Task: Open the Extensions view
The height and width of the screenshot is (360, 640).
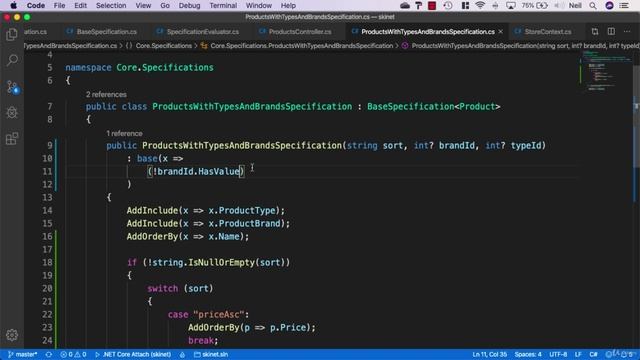Action: point(12,139)
